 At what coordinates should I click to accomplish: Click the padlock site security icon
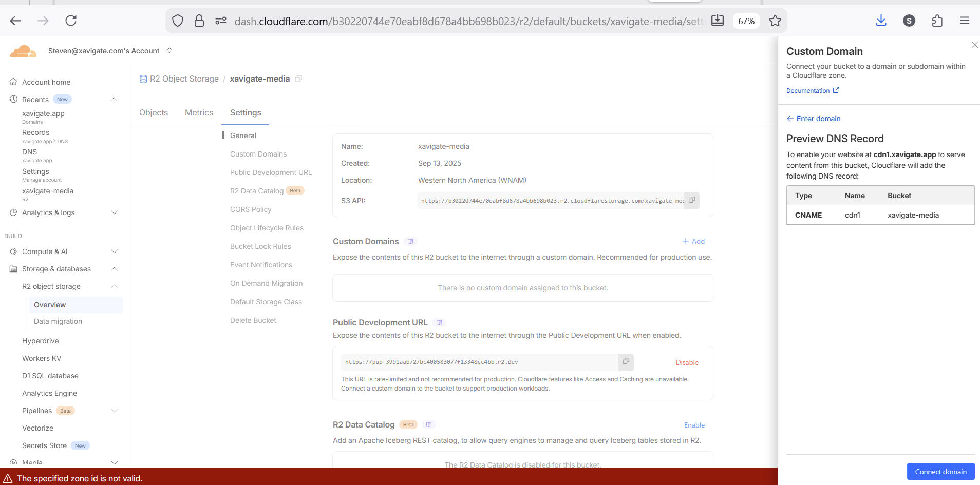click(x=199, y=21)
